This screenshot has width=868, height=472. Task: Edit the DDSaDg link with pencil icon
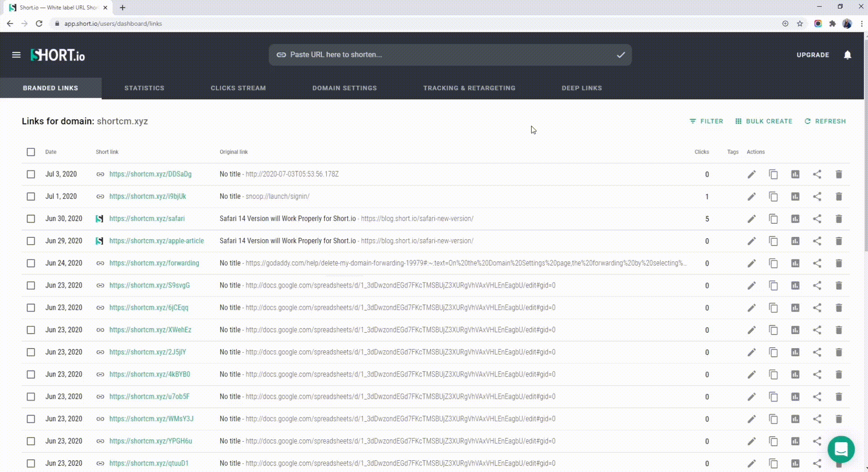[751, 175]
